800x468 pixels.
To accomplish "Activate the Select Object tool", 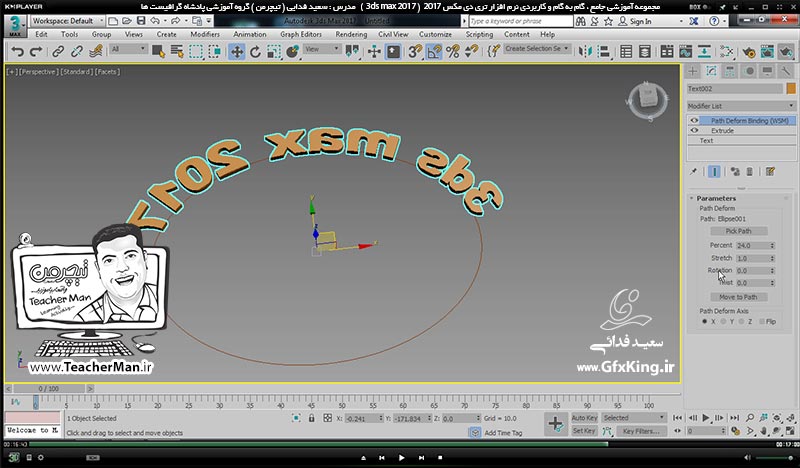I will pos(158,52).
